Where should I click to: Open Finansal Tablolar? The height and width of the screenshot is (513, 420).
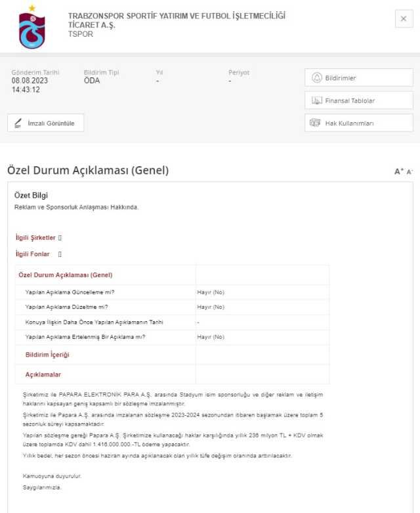[x=358, y=100]
